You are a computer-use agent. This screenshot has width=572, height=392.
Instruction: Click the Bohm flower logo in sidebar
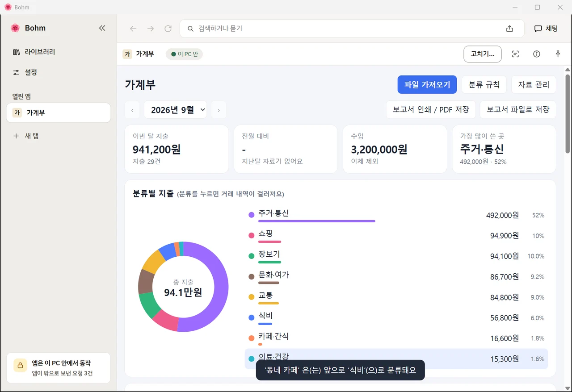15,28
